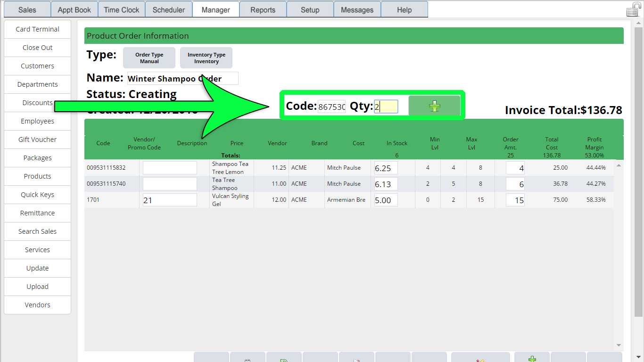Click the Armemian Bre brand cell
Image resolution: width=644 pixels, height=362 pixels.
coord(347,200)
